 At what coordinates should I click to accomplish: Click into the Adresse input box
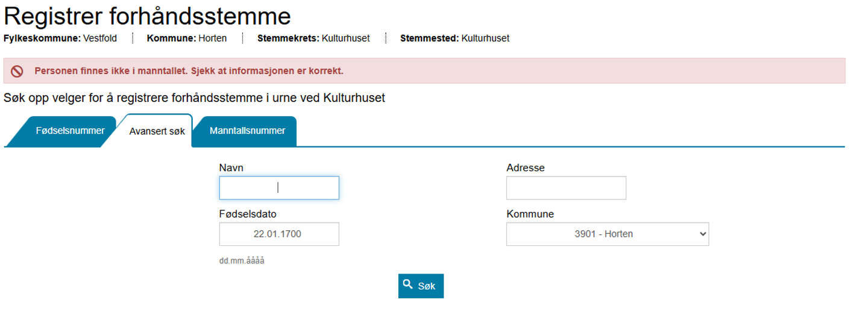point(566,187)
